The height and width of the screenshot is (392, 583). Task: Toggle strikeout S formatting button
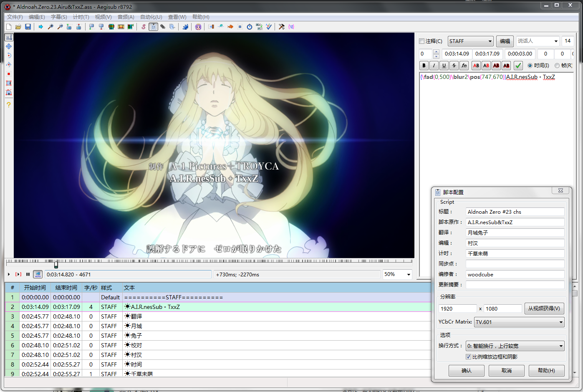pyautogui.click(x=454, y=66)
